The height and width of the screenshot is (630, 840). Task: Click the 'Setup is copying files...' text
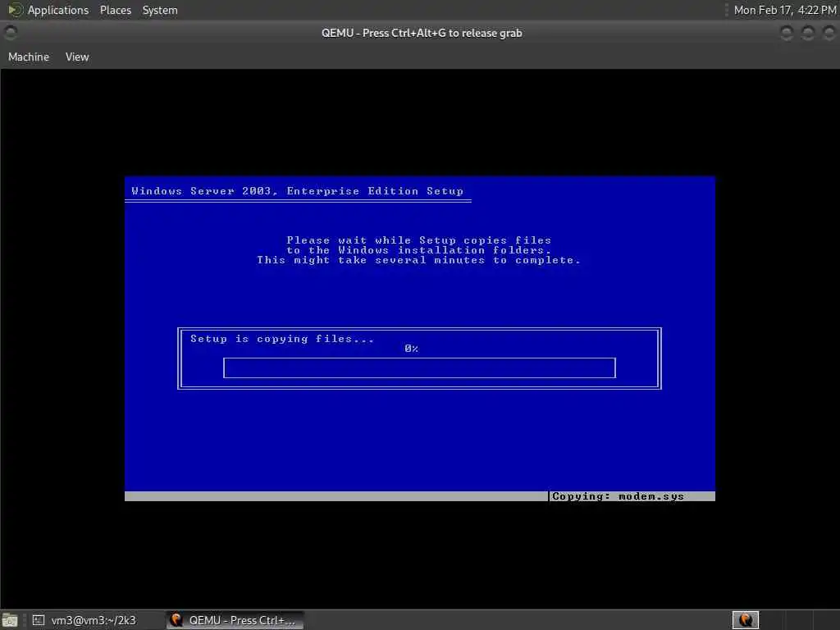(x=282, y=339)
